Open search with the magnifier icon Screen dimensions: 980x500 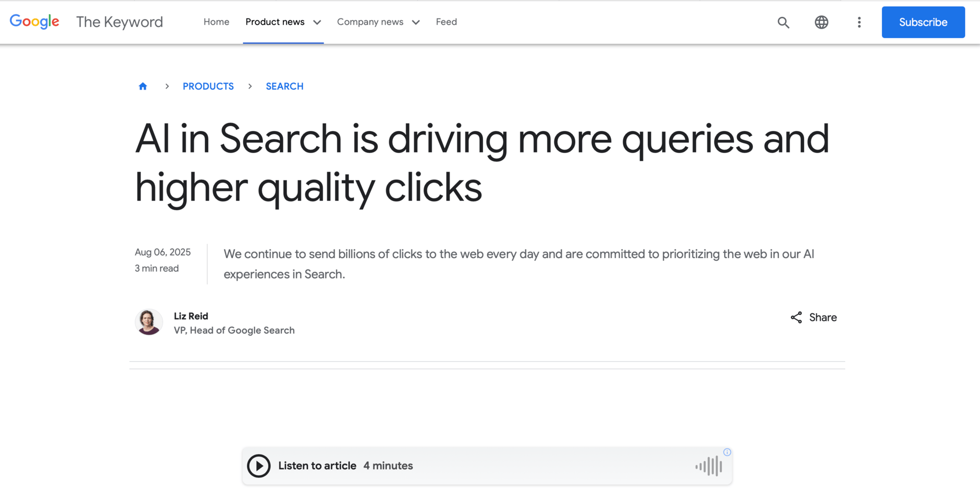[x=783, y=22]
